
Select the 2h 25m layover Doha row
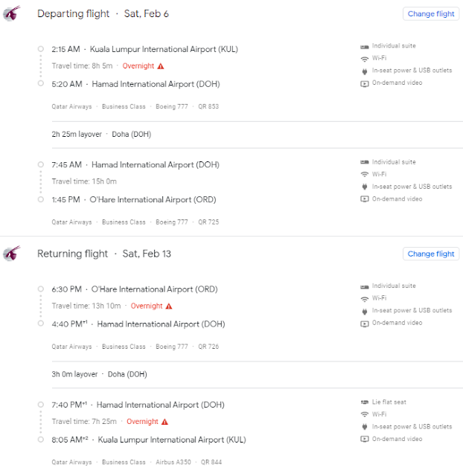258,135
